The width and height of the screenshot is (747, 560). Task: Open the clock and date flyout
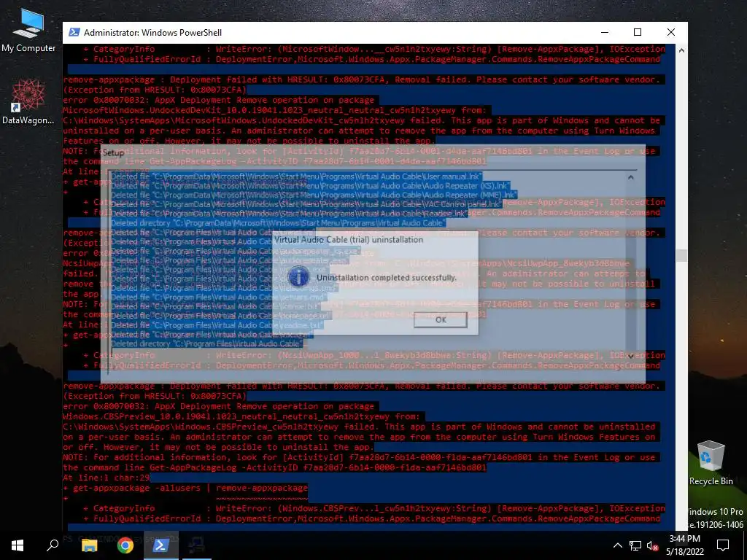pyautogui.click(x=684, y=545)
